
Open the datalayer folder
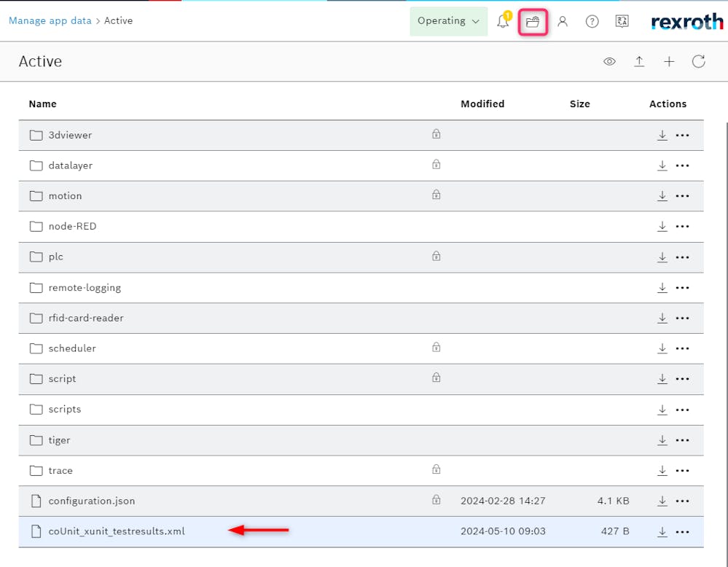pyautogui.click(x=70, y=165)
